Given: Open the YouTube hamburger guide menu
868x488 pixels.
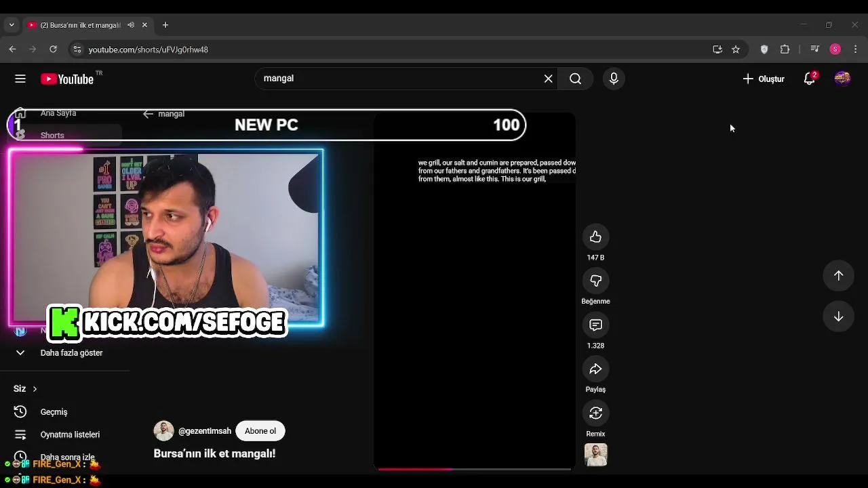Looking at the screenshot, I should click(20, 79).
